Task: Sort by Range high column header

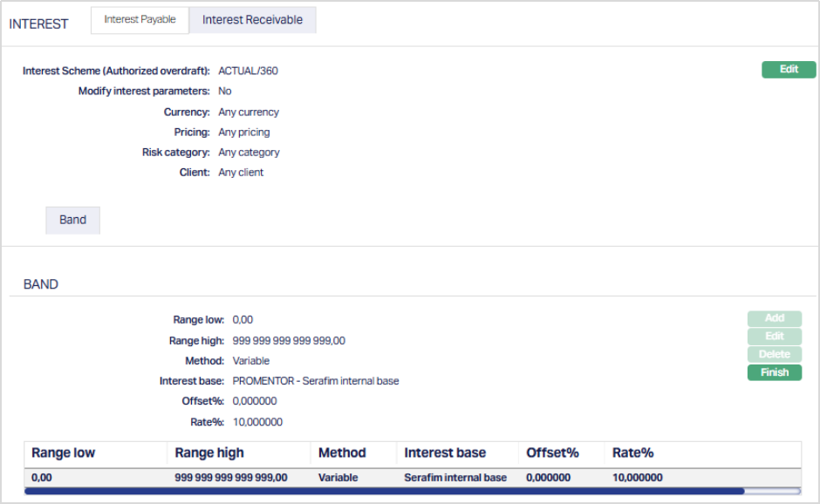Action: click(209, 453)
